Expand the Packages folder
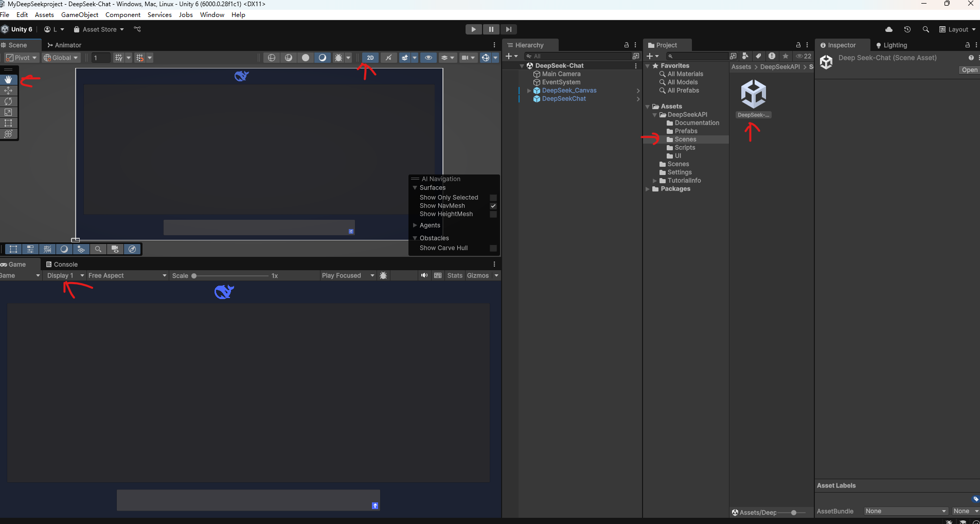The width and height of the screenshot is (980, 524). point(648,189)
